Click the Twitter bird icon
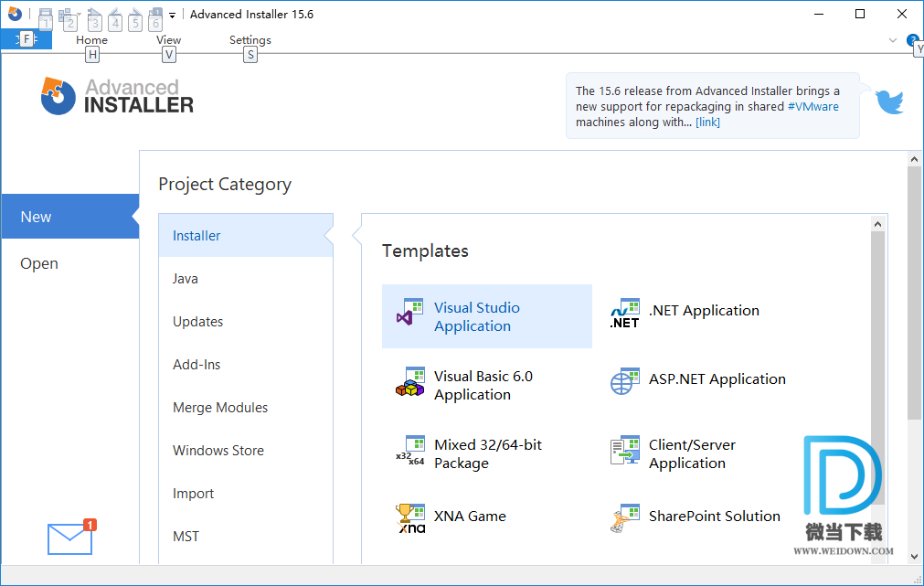 [889, 102]
